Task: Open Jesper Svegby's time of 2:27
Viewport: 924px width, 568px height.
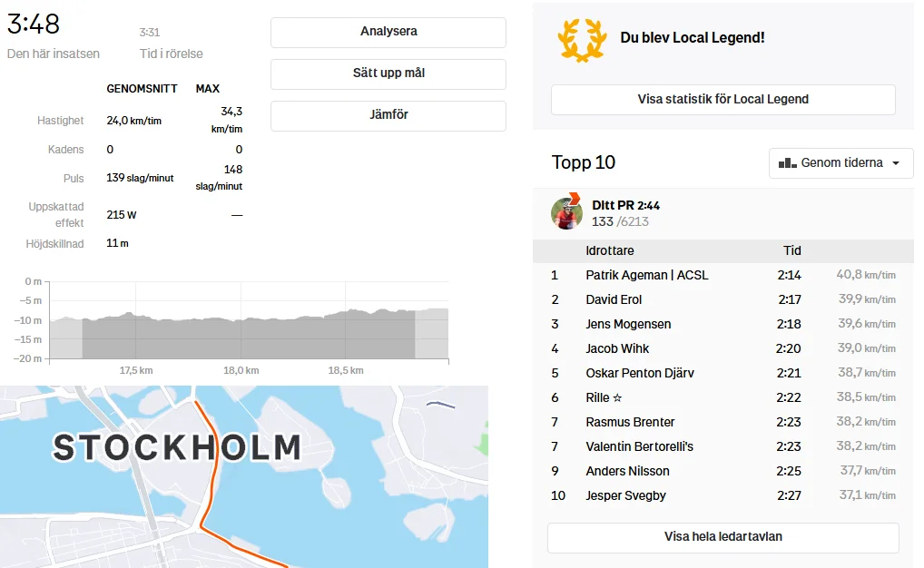Action: [788, 495]
